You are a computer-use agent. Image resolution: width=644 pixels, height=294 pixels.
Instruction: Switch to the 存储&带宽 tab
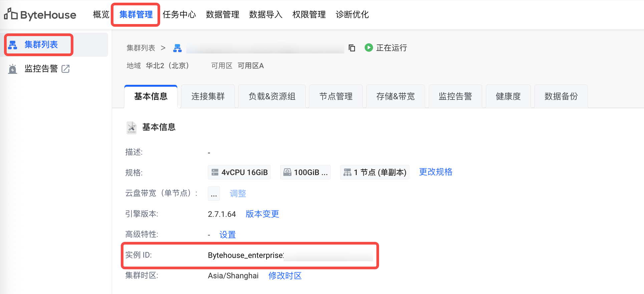[395, 97]
